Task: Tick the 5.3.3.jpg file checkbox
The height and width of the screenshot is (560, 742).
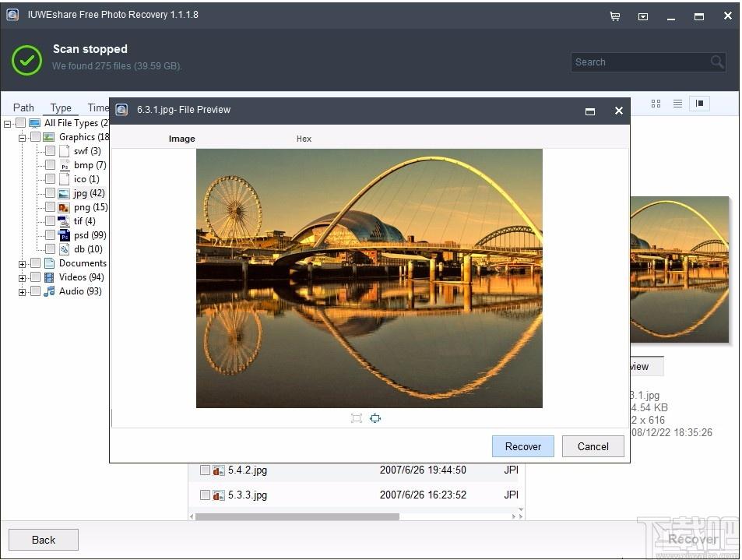Action: point(205,495)
